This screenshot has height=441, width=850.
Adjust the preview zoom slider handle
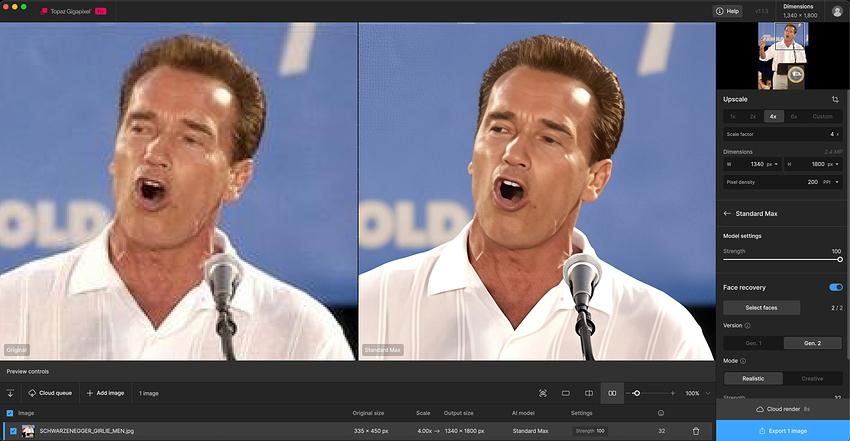636,393
